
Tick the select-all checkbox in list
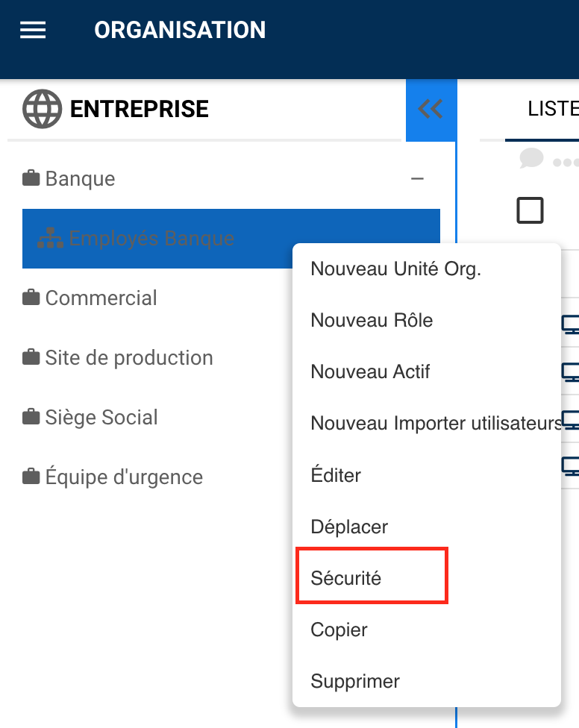pos(530,210)
